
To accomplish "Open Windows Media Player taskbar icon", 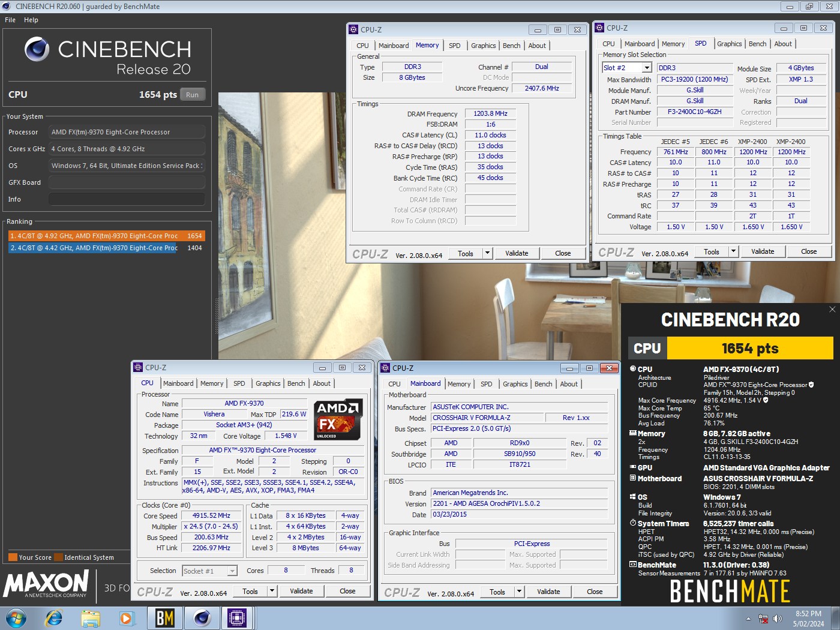I will (126, 618).
